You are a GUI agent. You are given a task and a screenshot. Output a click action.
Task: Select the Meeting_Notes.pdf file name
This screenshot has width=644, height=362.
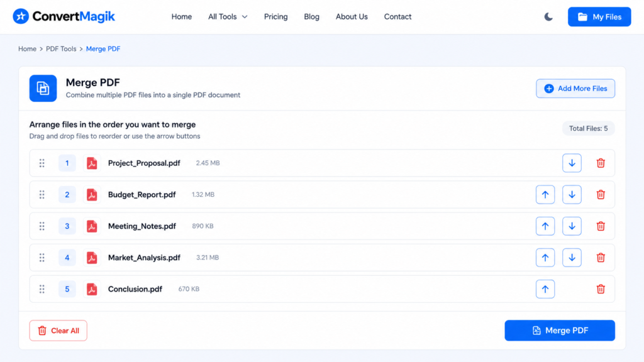click(x=142, y=226)
